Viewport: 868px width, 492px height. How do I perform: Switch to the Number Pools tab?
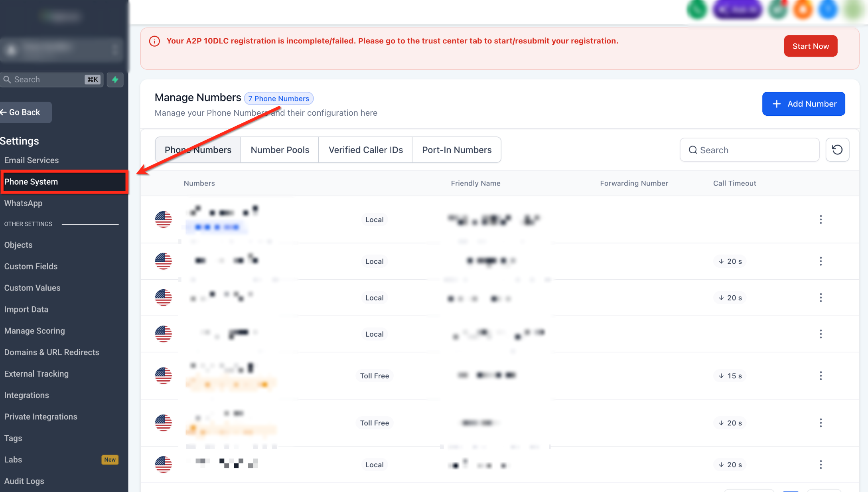coord(280,150)
